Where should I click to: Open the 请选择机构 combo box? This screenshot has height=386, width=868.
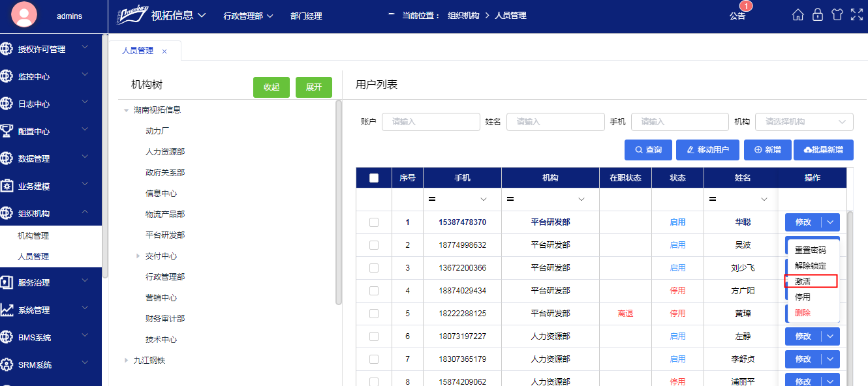tap(804, 122)
